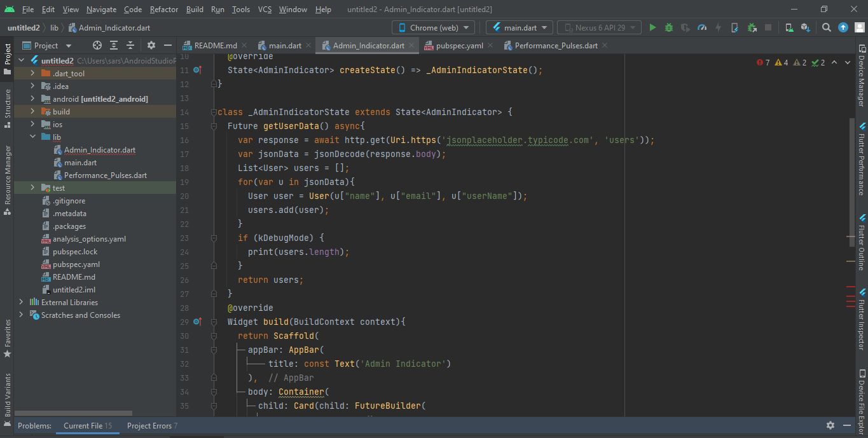Screen dimensions: 868x438
Task: Attach debugger to Android process icon
Action: [752, 27]
